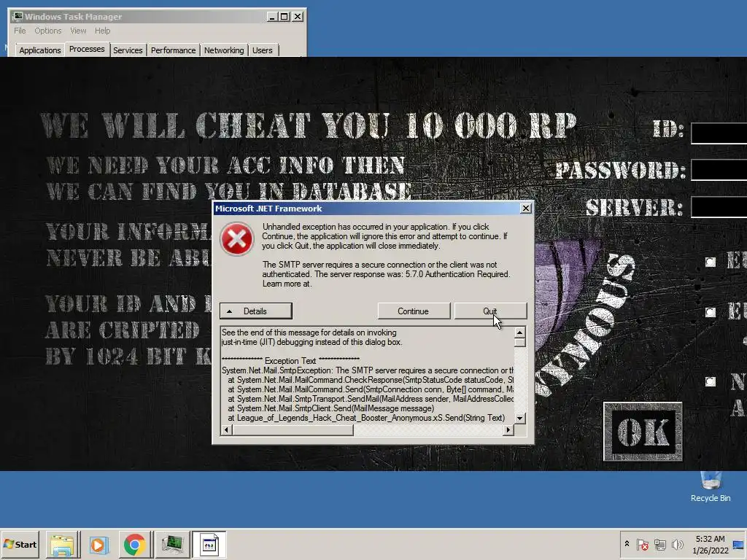Click the vertical scrollbar thumb in details
The height and width of the screenshot is (560, 747).
(x=519, y=343)
